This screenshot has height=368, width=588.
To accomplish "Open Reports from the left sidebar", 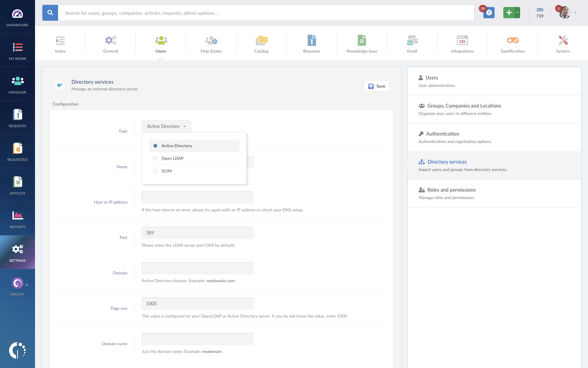I will pyautogui.click(x=17, y=218).
